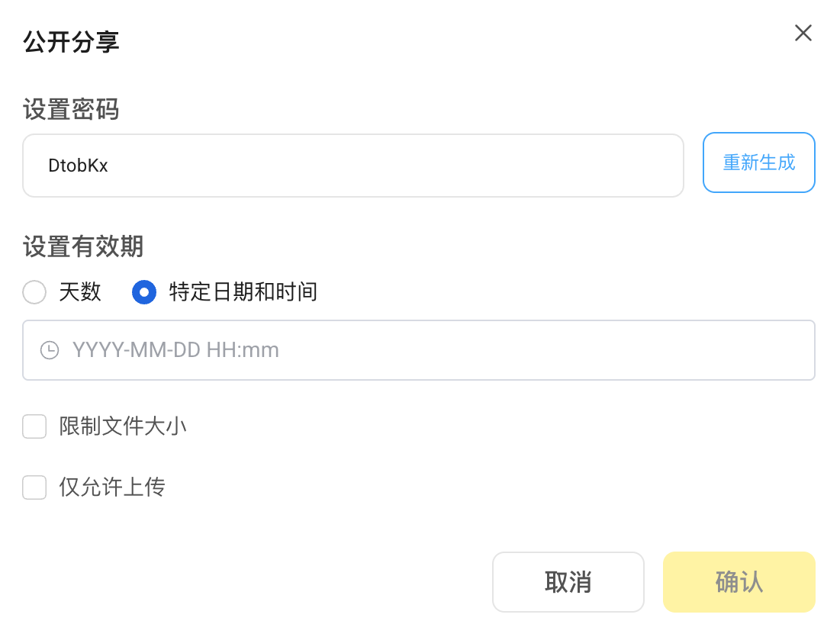Select the 特定日期和时间 radio button

pos(144,292)
